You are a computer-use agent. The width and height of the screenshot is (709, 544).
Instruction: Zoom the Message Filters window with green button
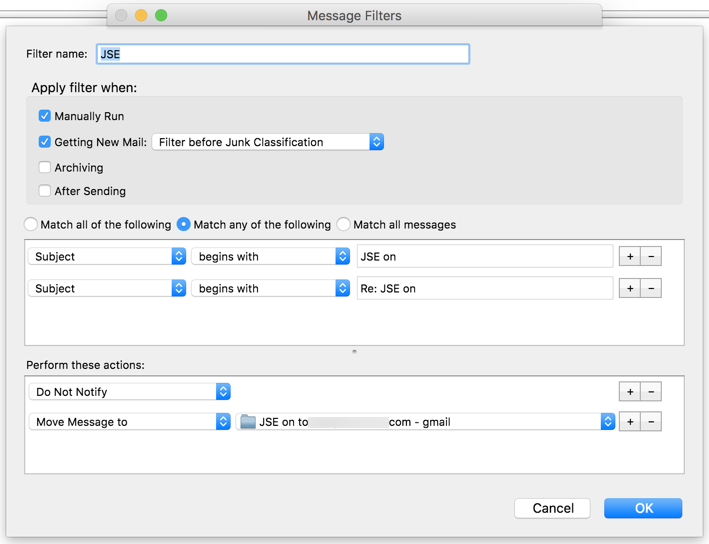[161, 15]
